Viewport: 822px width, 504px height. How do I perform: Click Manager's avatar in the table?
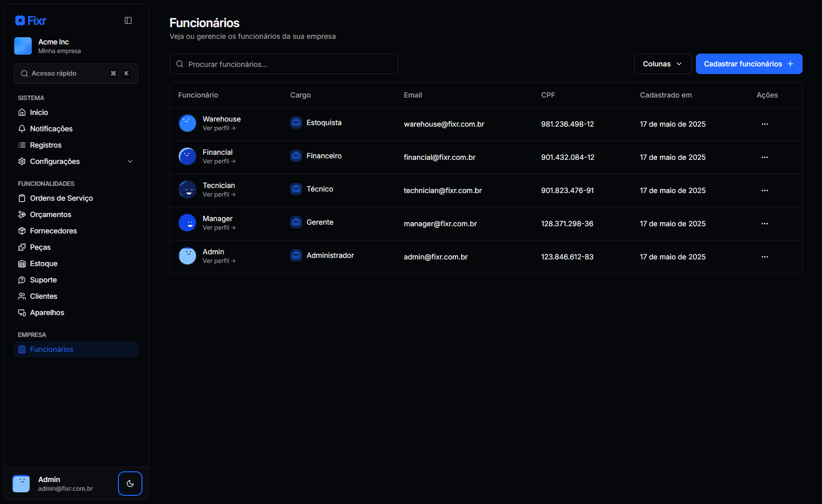[x=187, y=223]
